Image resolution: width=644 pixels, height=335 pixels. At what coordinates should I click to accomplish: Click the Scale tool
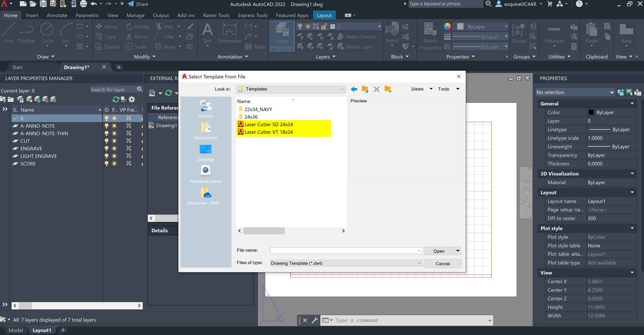[136, 47]
